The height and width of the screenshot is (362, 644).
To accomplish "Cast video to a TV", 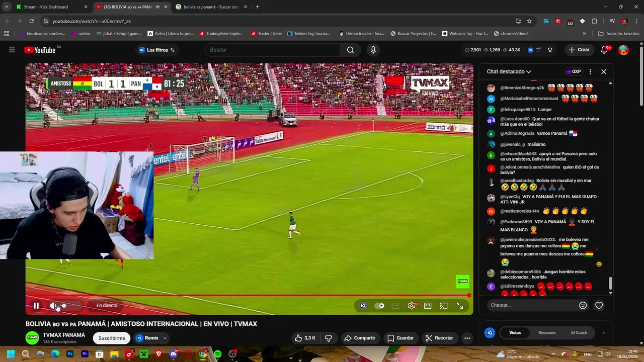I will pos(444,306).
